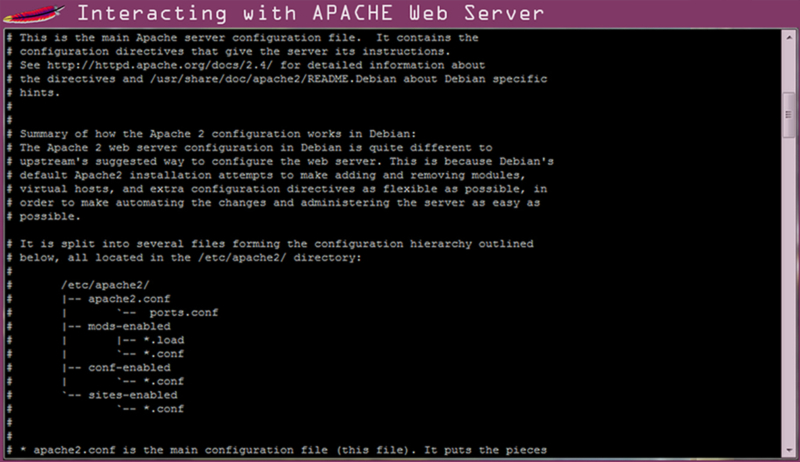Click the 'conf-enabled' tree entry
The height and width of the screenshot is (462, 800).
129,368
